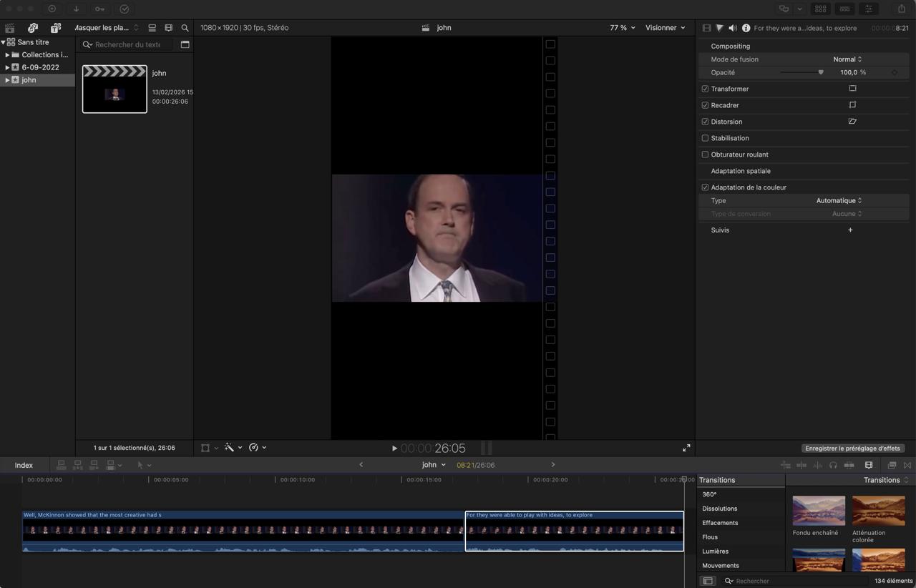Click the Transitions browser filmstrip icon
This screenshot has width=916, height=588.
[868, 465]
